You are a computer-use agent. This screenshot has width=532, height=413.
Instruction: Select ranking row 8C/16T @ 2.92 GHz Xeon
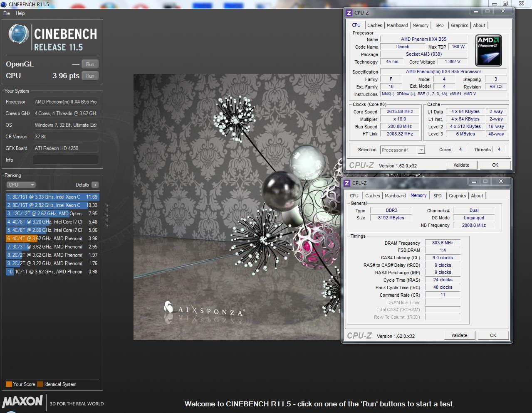52,205
